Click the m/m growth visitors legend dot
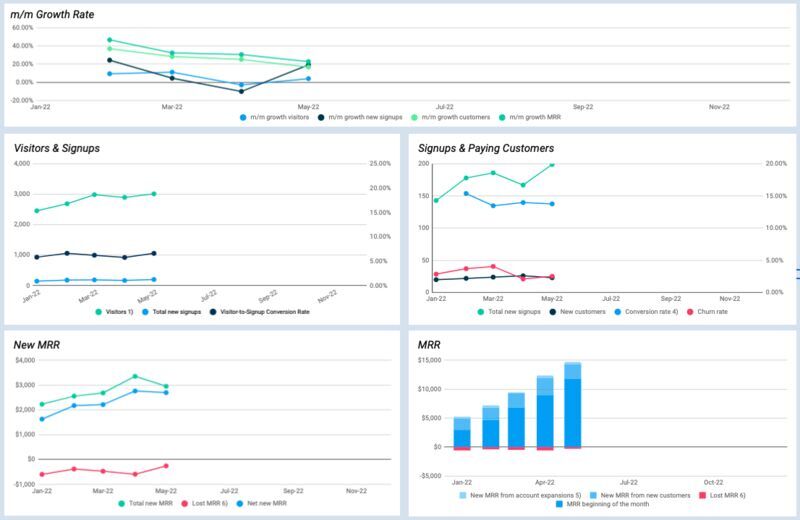This screenshot has width=800, height=520. (243, 117)
